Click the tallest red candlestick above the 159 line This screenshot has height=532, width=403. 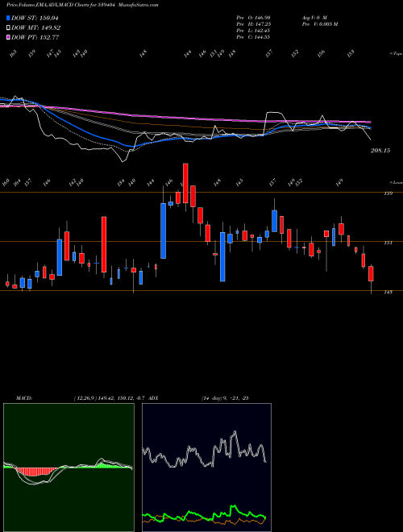pos(185,183)
